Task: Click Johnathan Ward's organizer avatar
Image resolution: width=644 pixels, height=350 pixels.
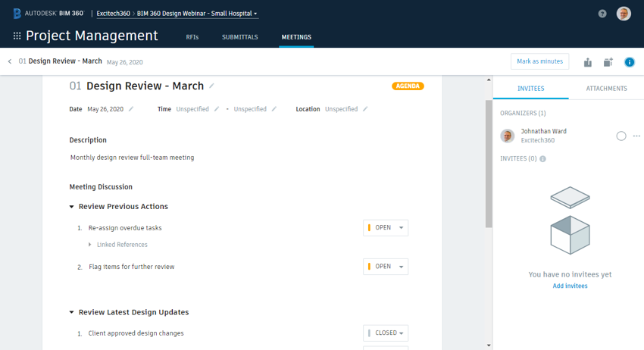Action: 507,136
